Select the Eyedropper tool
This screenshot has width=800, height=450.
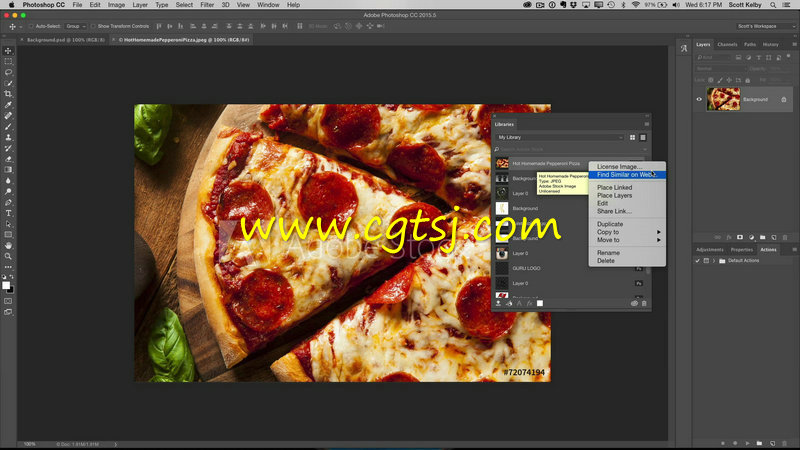pyautogui.click(x=8, y=105)
